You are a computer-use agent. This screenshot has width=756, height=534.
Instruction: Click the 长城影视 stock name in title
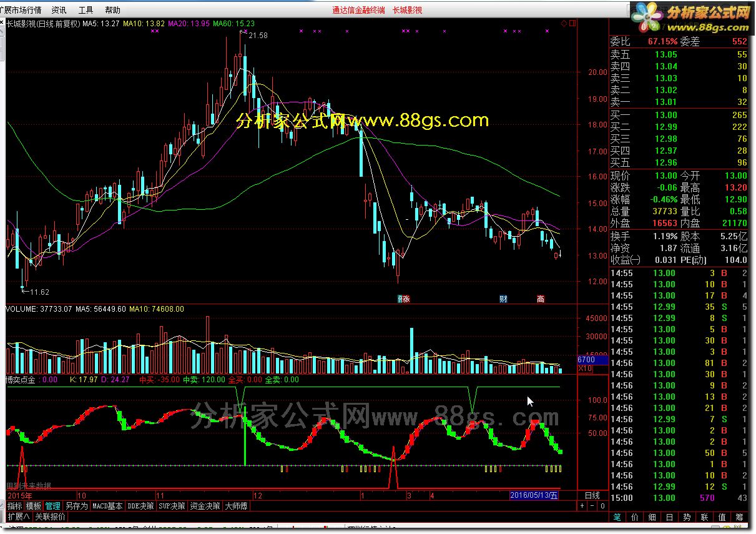407,10
